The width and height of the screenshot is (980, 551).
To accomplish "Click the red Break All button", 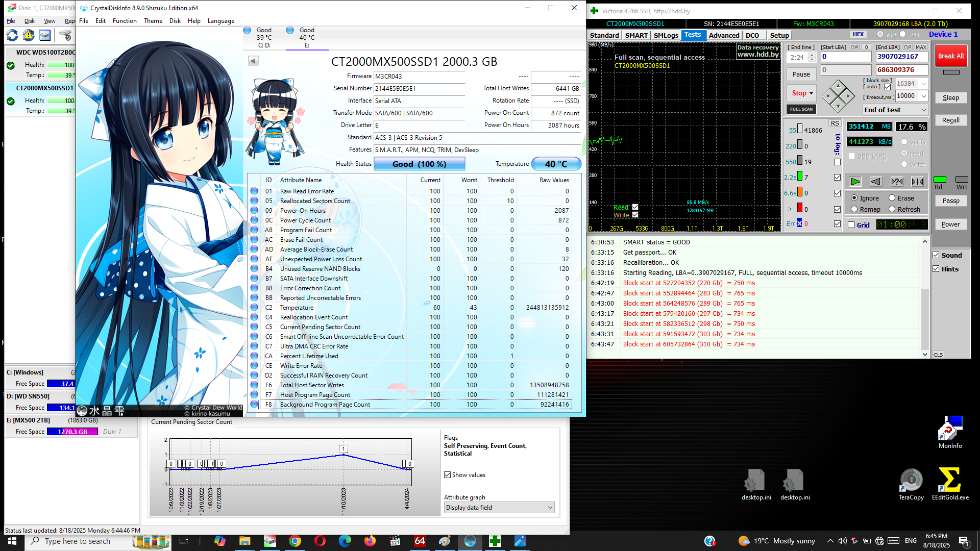I will click(x=950, y=56).
